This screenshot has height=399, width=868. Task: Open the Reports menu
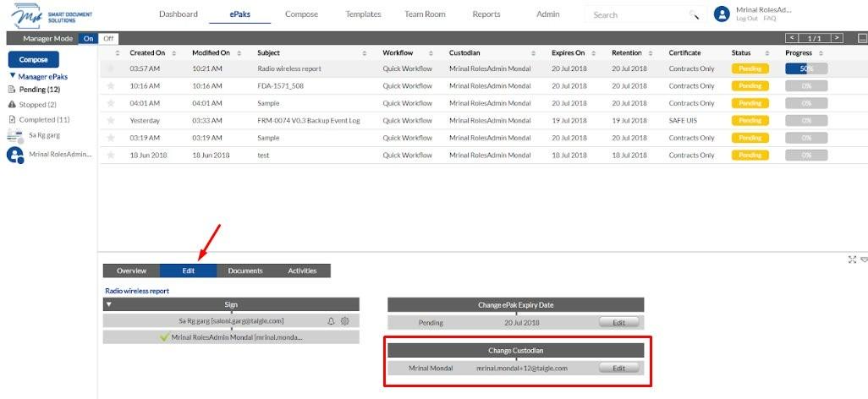click(x=486, y=14)
